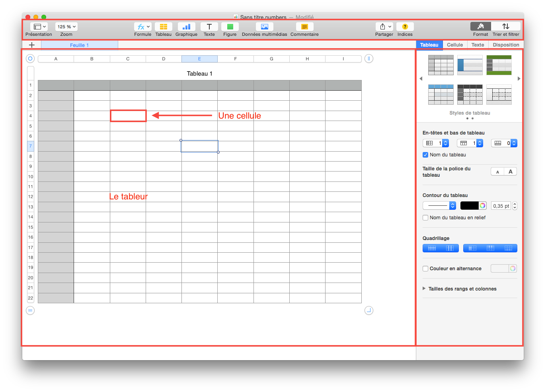The image size is (546, 392).
Task: Insert a Graphique chart
Action: click(x=186, y=27)
